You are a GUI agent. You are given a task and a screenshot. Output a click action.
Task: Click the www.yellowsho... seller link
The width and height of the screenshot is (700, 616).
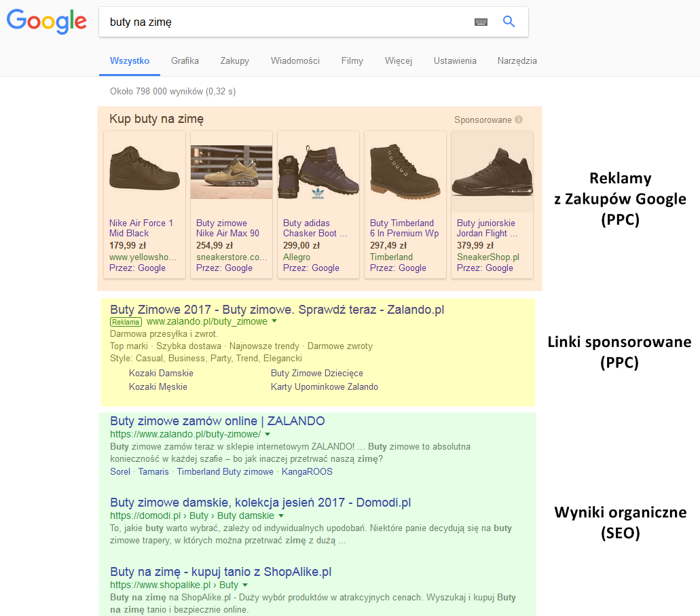point(143,257)
